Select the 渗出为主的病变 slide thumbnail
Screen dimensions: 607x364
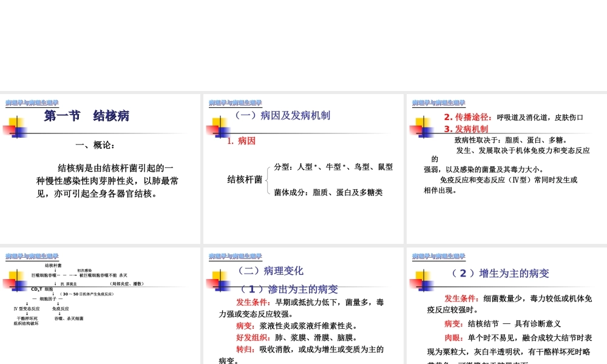303,303
